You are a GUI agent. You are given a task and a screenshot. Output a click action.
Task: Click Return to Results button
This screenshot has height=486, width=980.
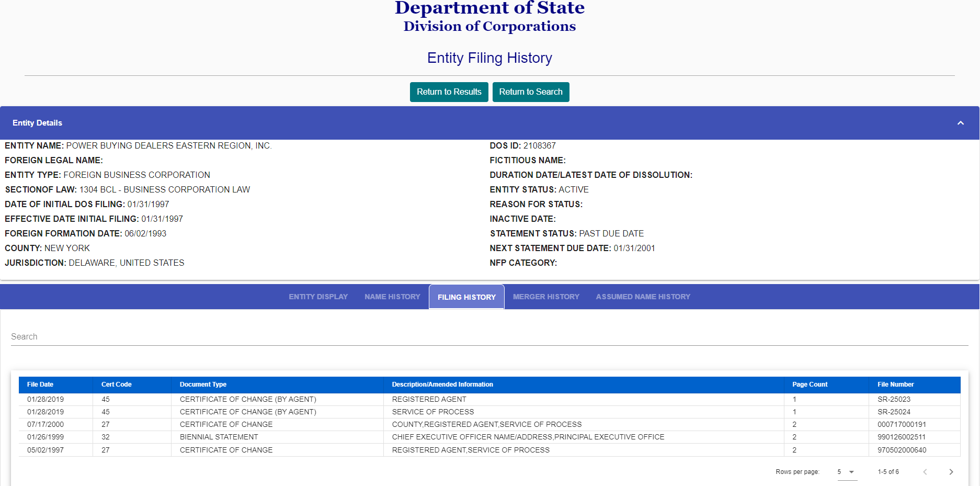point(449,92)
